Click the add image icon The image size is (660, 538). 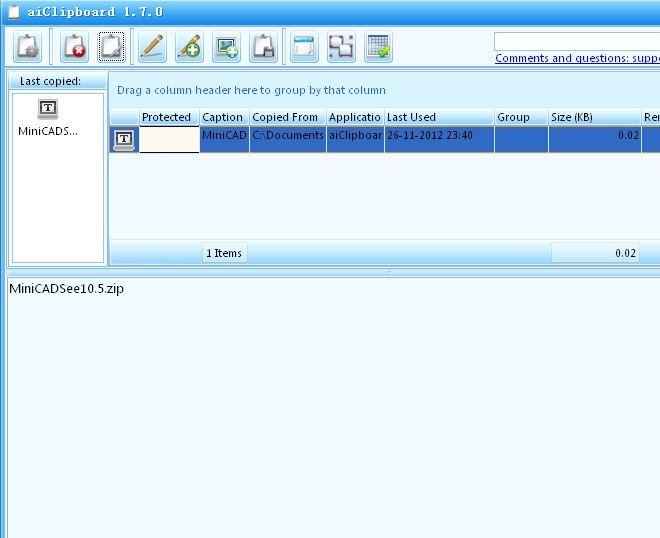pyautogui.click(x=226, y=46)
